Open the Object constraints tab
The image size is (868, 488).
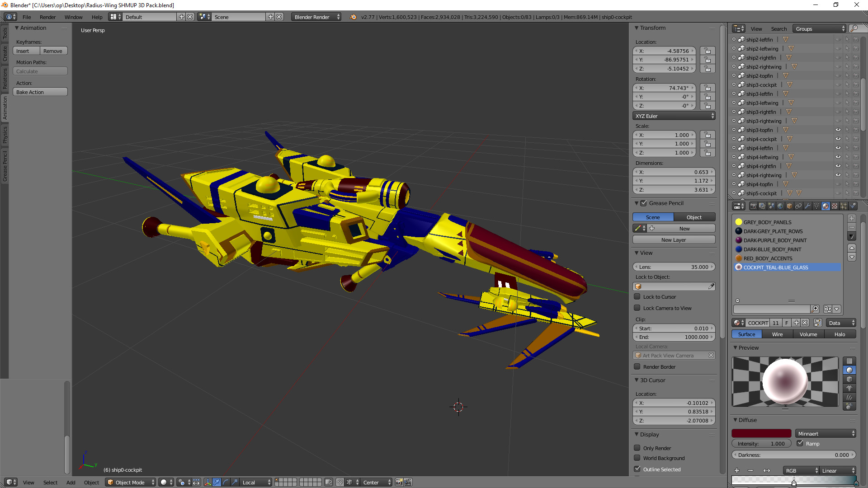point(798,206)
